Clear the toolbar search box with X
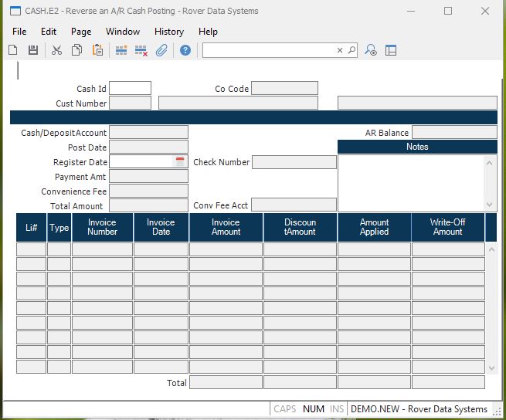Viewport: 506px width, 420px height. [339, 50]
